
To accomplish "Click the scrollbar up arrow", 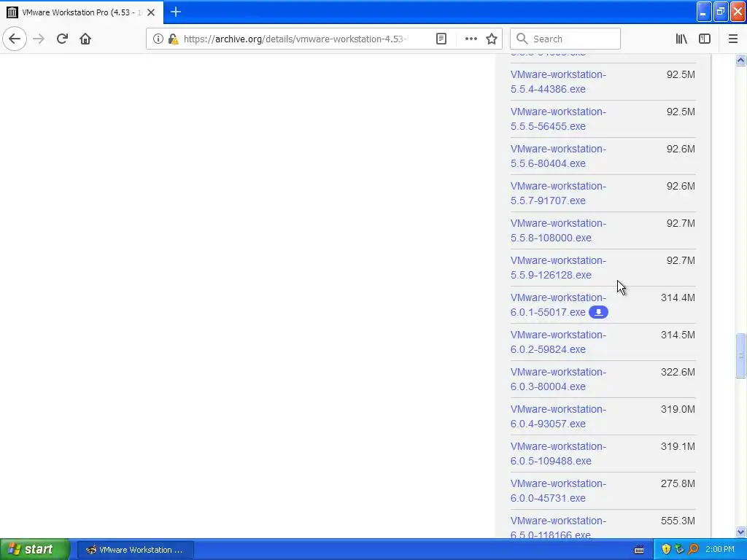I will 740,60.
